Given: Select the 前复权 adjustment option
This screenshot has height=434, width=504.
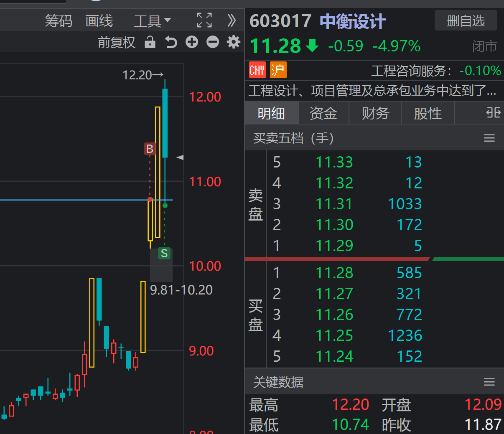Looking at the screenshot, I should [x=117, y=42].
